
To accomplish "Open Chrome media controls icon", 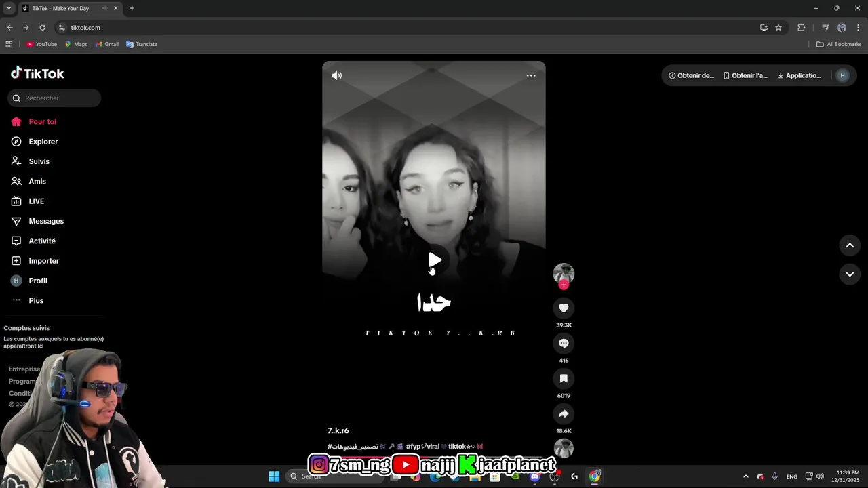I will 825,28.
